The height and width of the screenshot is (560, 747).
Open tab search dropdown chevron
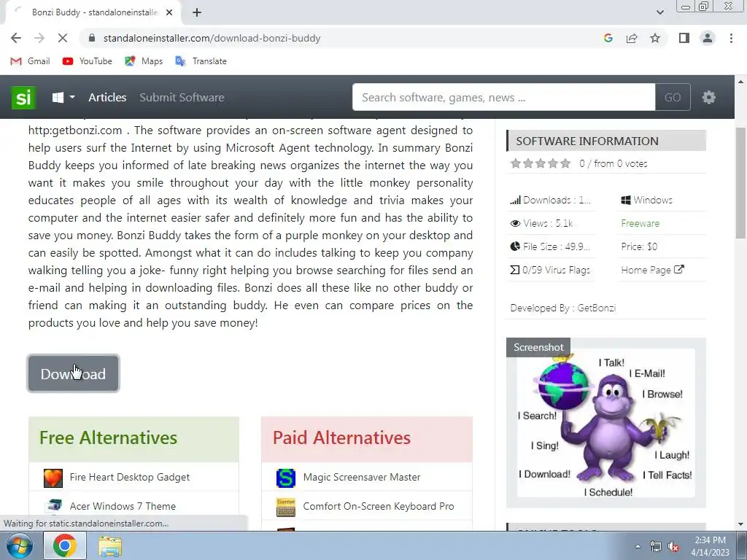click(659, 12)
